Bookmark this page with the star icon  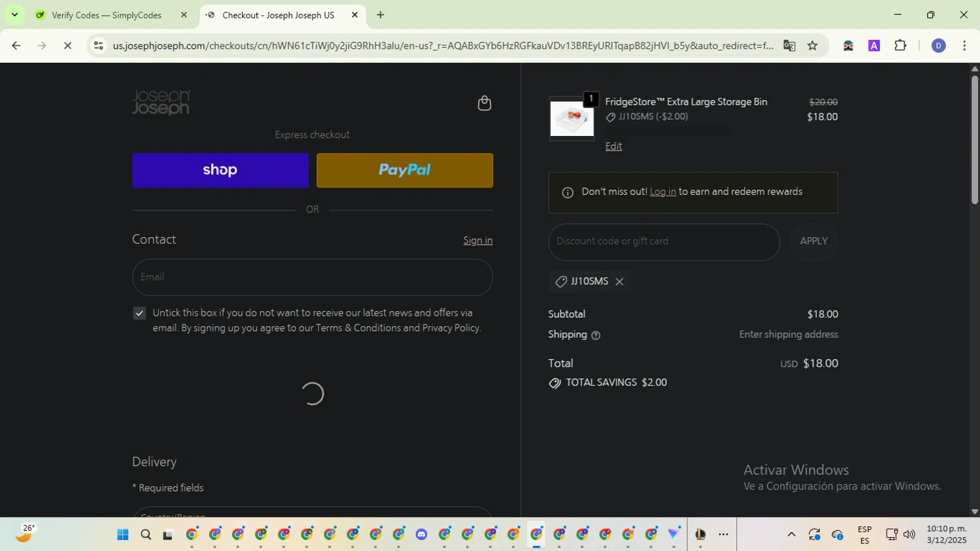pos(813,46)
